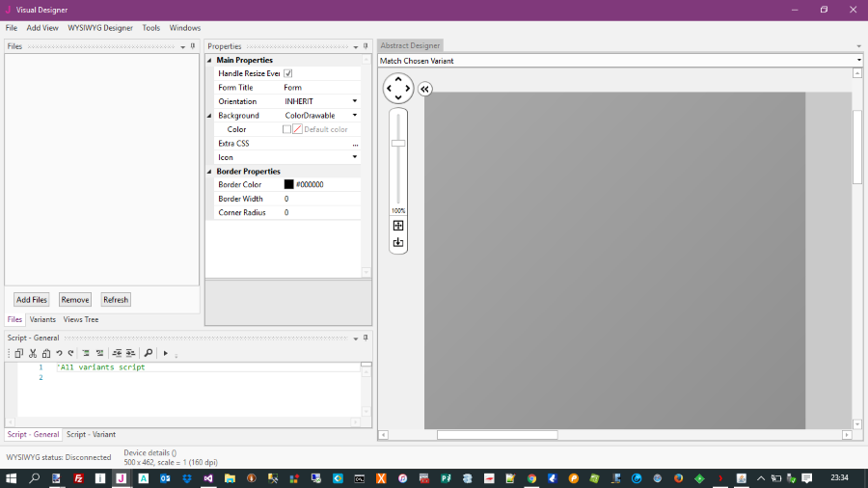
Task: Click the fit-to-screen zoom icon
Action: pos(398,226)
